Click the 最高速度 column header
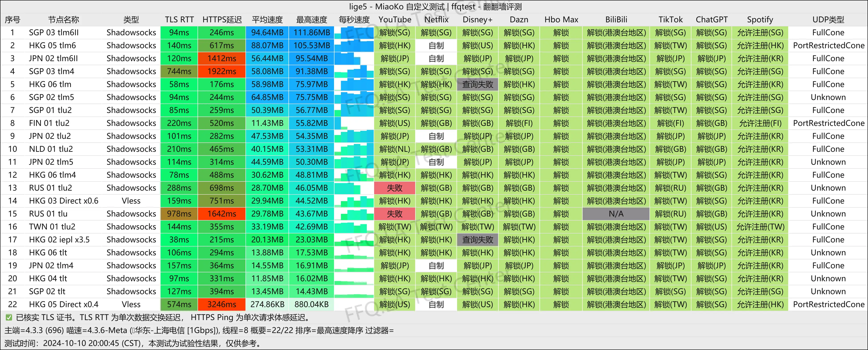This screenshot has width=868, height=350. click(x=311, y=20)
